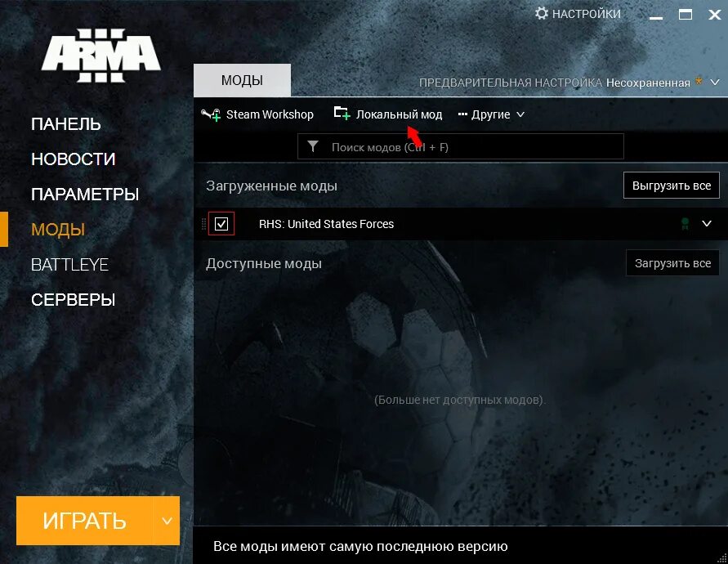The image size is (728, 564).
Task: Close the Arma 3 launcher
Action: tap(715, 15)
